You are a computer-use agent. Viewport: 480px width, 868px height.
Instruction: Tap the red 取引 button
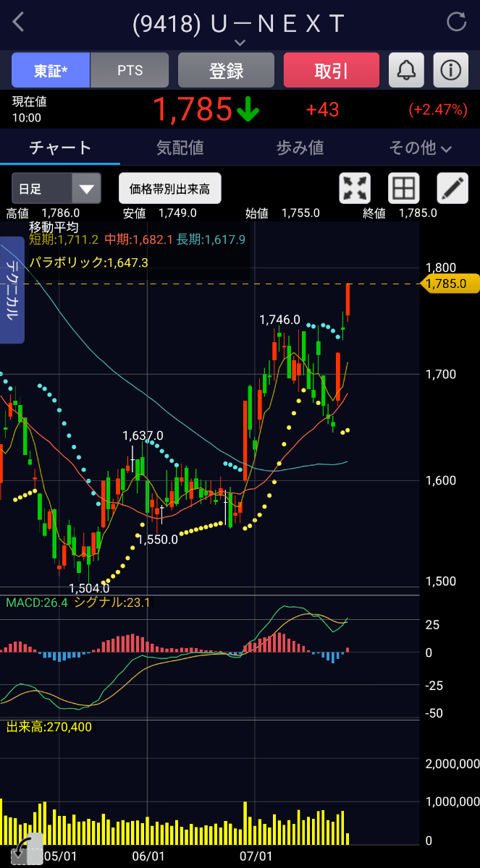tap(332, 70)
